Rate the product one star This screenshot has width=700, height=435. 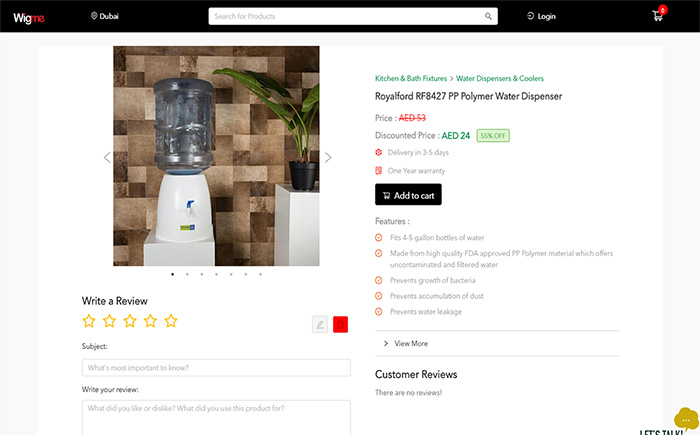pyautogui.click(x=89, y=321)
